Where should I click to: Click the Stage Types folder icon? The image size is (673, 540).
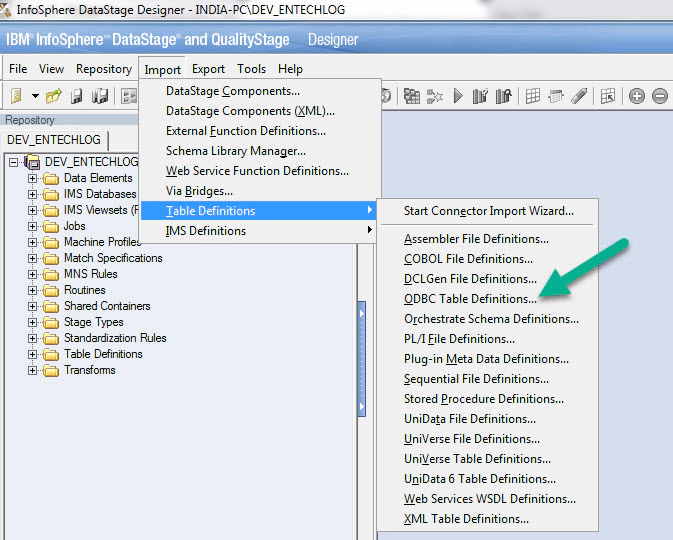tap(51, 322)
